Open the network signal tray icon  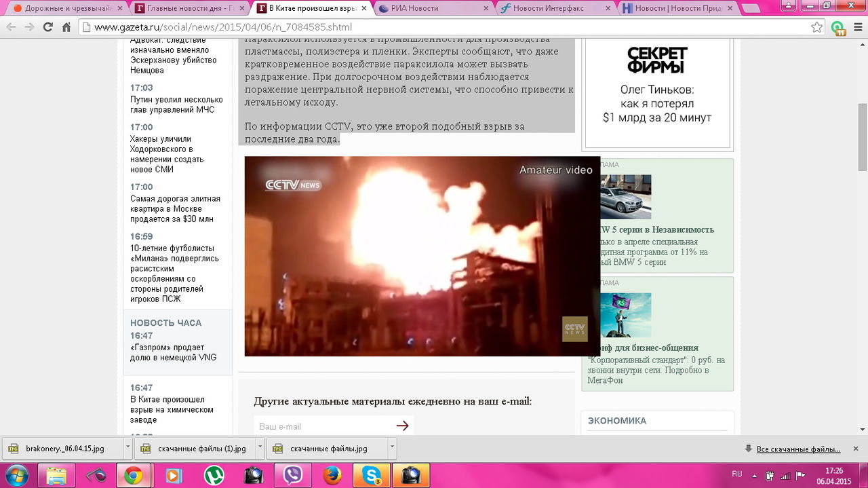(785, 474)
